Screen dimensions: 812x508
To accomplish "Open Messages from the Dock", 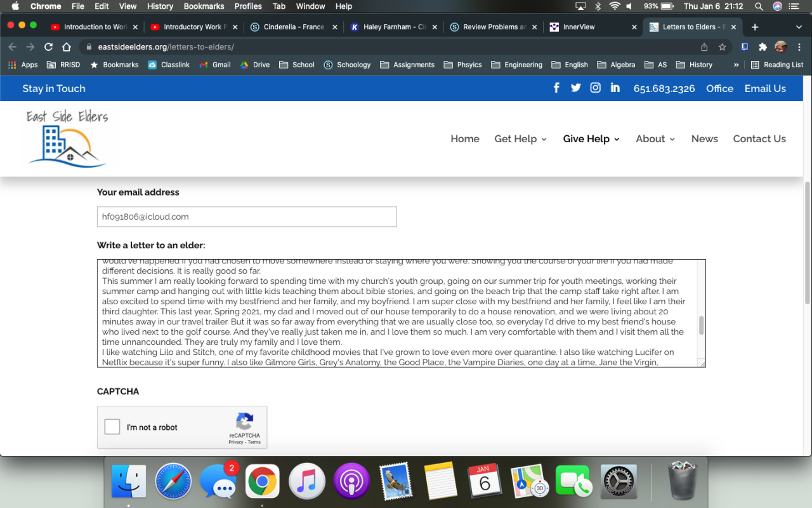I will coord(218,481).
